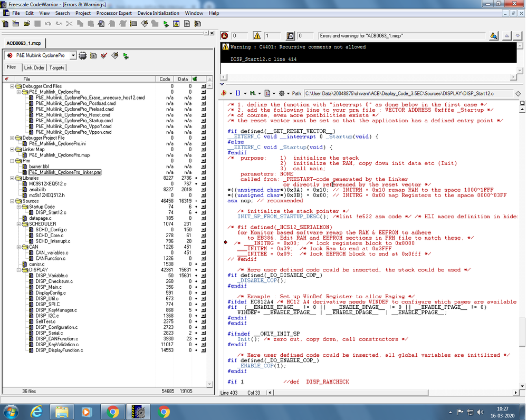Click the previous message up-arrow button
The image size is (527, 420).
[x=507, y=36]
